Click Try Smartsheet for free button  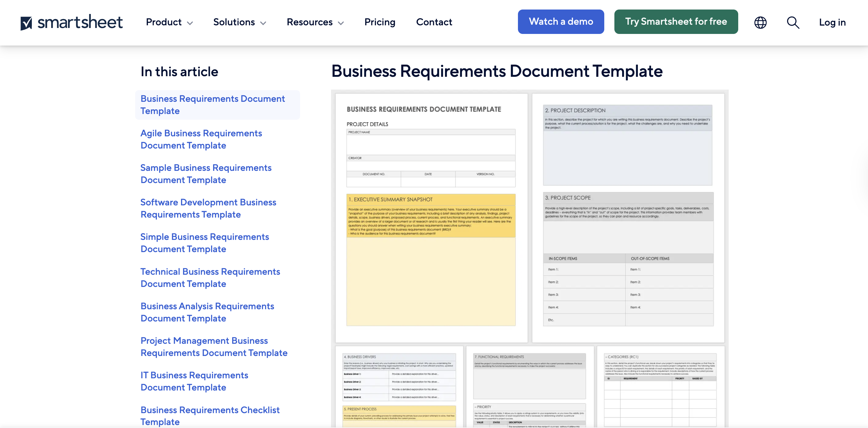676,21
